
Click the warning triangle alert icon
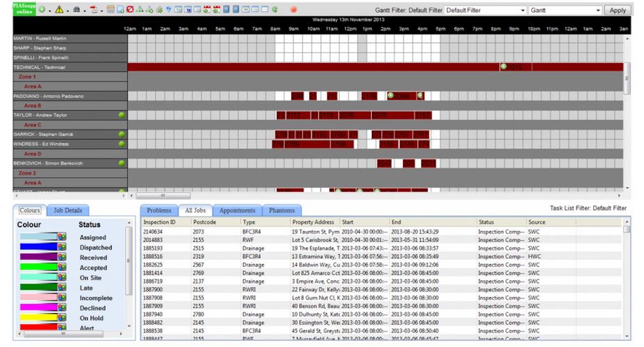59,10
